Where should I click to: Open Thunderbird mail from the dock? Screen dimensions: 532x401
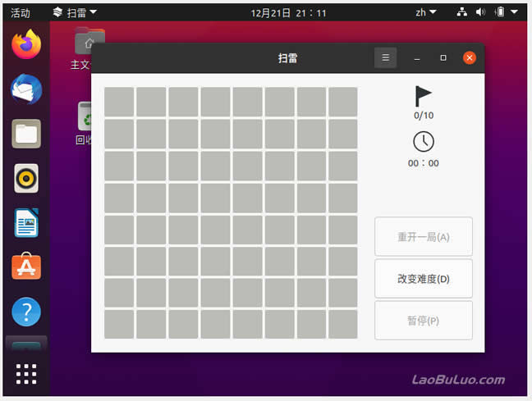[26, 89]
